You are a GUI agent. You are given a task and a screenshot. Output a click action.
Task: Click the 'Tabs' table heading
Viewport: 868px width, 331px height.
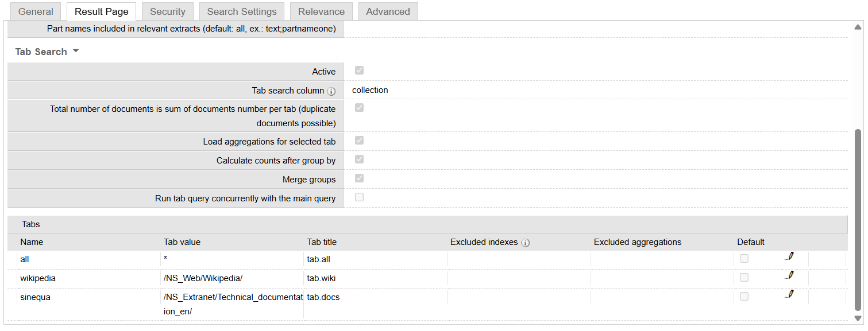coord(31,224)
